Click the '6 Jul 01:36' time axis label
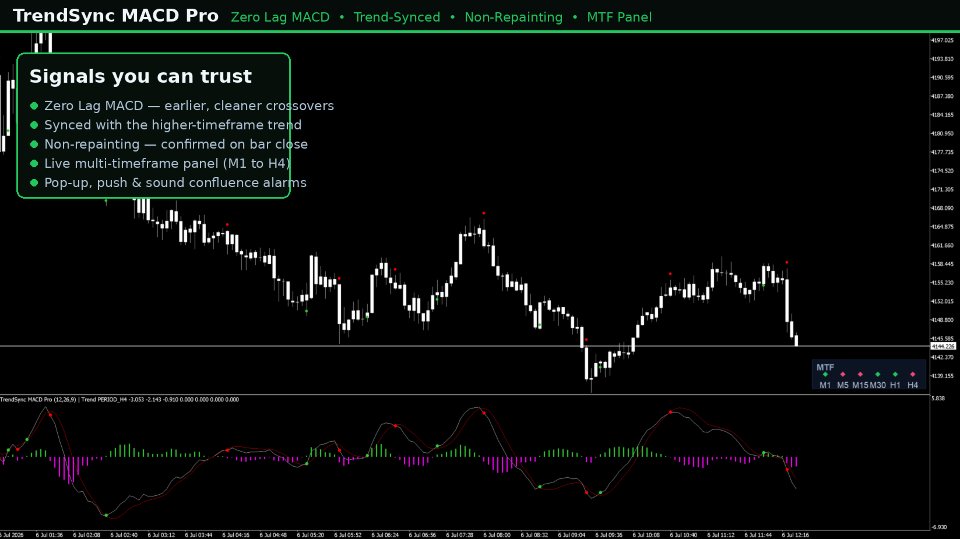The height and width of the screenshot is (539, 960). pos(49,535)
